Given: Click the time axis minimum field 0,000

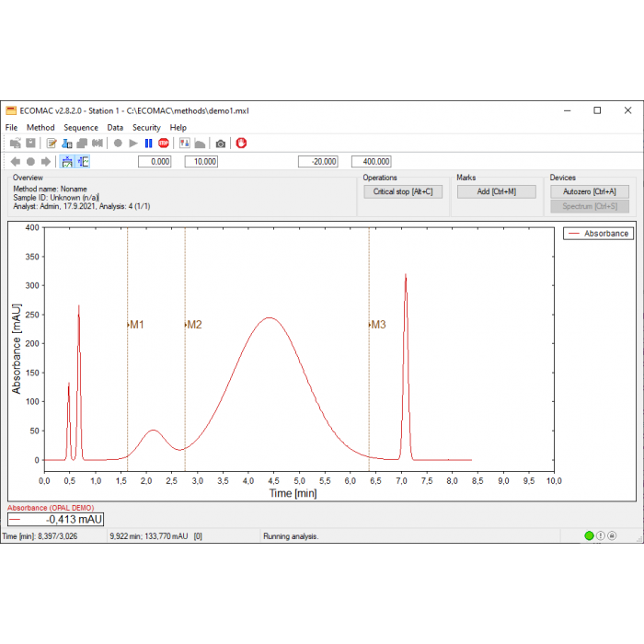Looking at the screenshot, I should [x=155, y=162].
